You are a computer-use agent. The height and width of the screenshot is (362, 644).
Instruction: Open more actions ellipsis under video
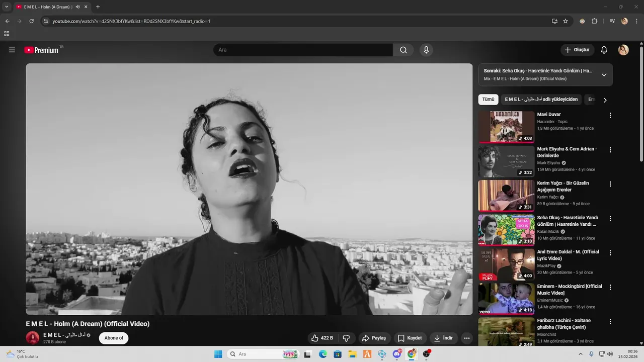click(x=467, y=338)
